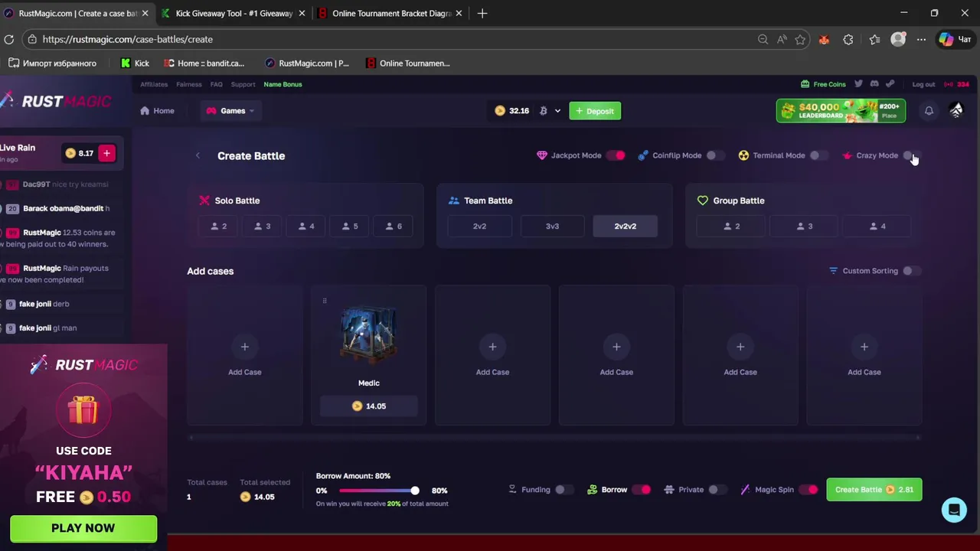Open the user avatar profile menu
This screenshot has width=980, height=551.
pos(956,111)
